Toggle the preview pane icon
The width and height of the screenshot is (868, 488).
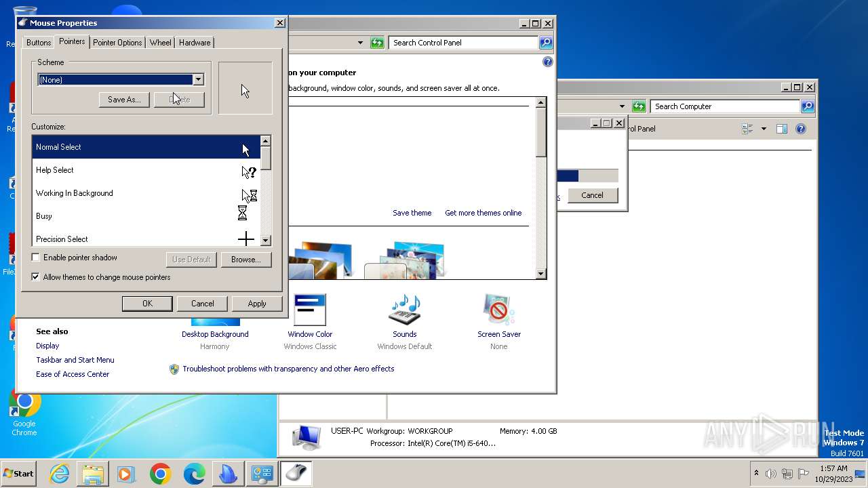(782, 129)
